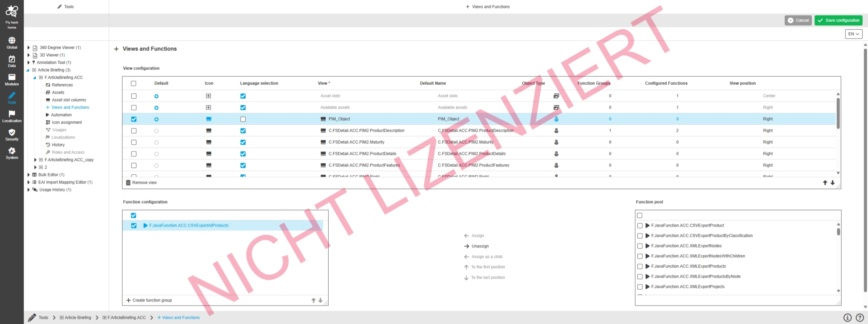Click Unassign between function lists
The image size is (868, 324).
[x=476, y=246]
